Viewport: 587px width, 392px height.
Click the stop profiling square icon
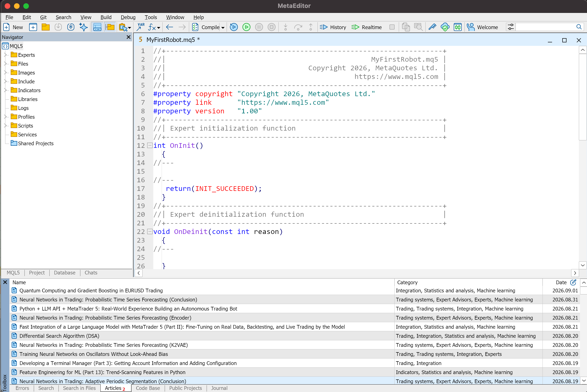pyautogui.click(x=392, y=27)
